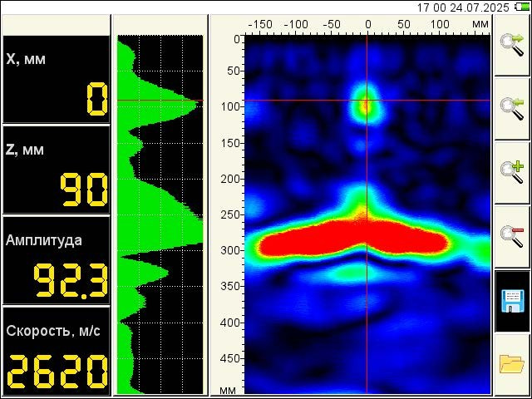Open saved files with folder icon
Image resolution: width=532 pixels, height=399 pixels.
click(512, 364)
